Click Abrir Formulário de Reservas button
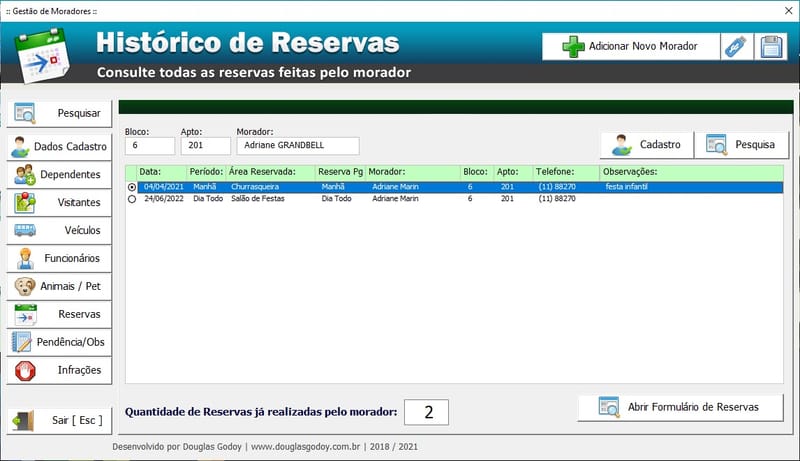The width and height of the screenshot is (800, 461). (x=680, y=407)
